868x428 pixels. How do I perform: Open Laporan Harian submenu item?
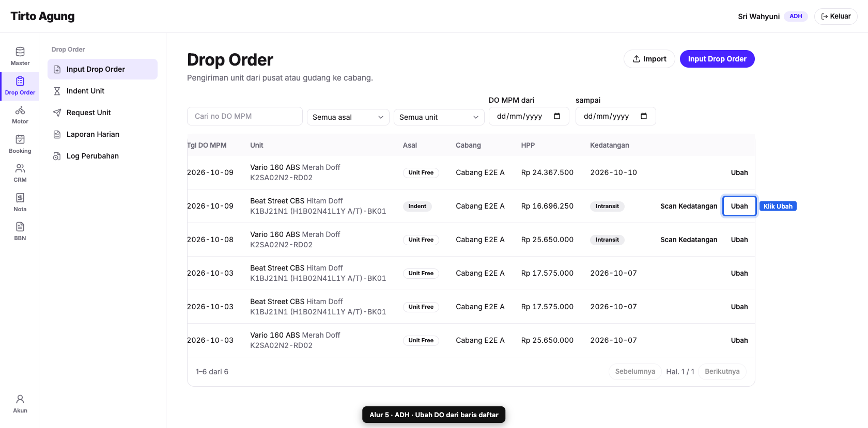click(102, 134)
